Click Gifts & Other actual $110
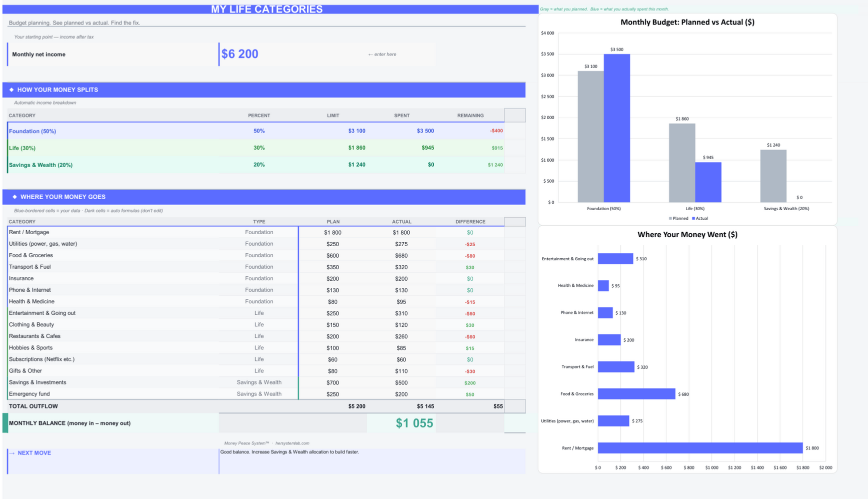The width and height of the screenshot is (868, 499). 401,371
